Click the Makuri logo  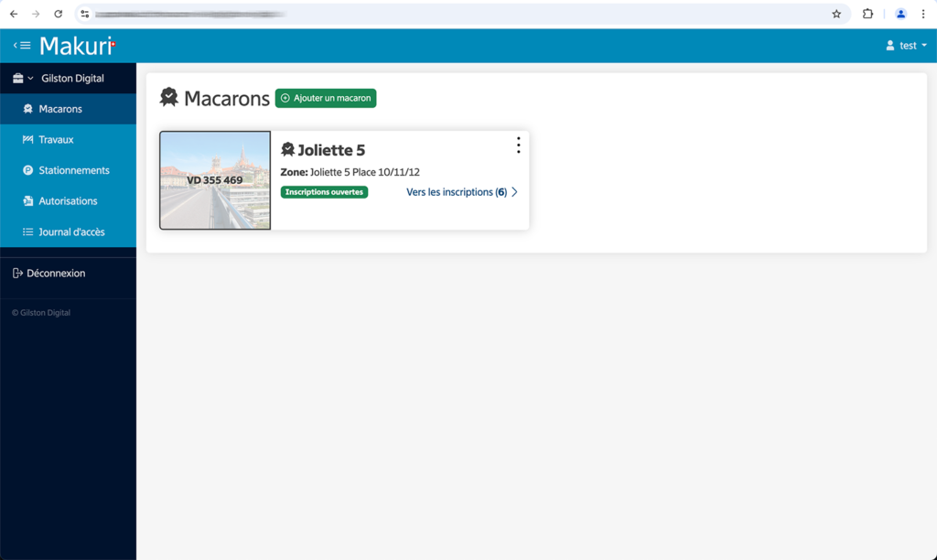point(77,46)
